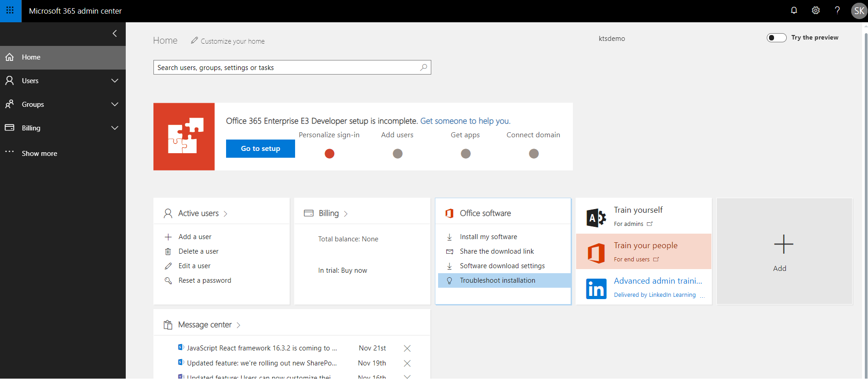Select Home in the navigation sidebar
The width and height of the screenshot is (868, 380).
pos(63,57)
